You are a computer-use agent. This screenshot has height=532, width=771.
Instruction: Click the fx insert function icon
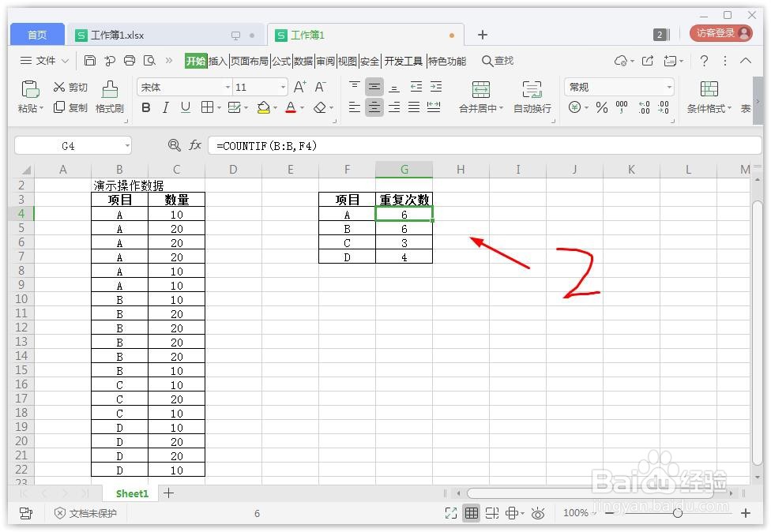[x=195, y=145]
